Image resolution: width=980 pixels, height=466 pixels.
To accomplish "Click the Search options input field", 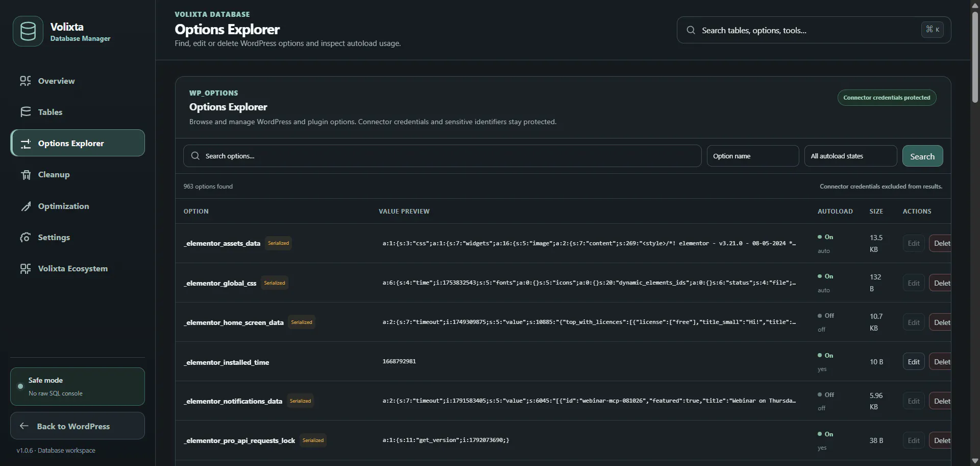I will (x=442, y=156).
